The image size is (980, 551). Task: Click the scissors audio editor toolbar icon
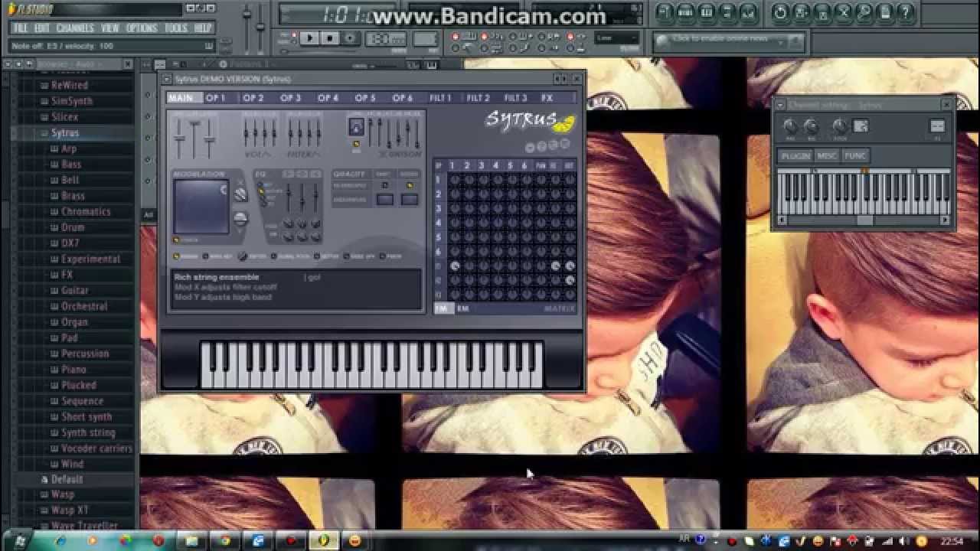pos(843,12)
